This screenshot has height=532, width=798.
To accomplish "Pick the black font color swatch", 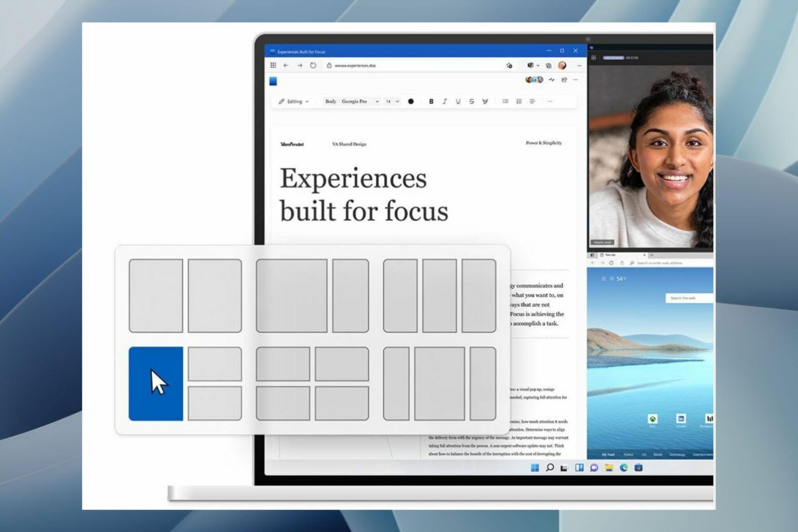I will click(411, 101).
